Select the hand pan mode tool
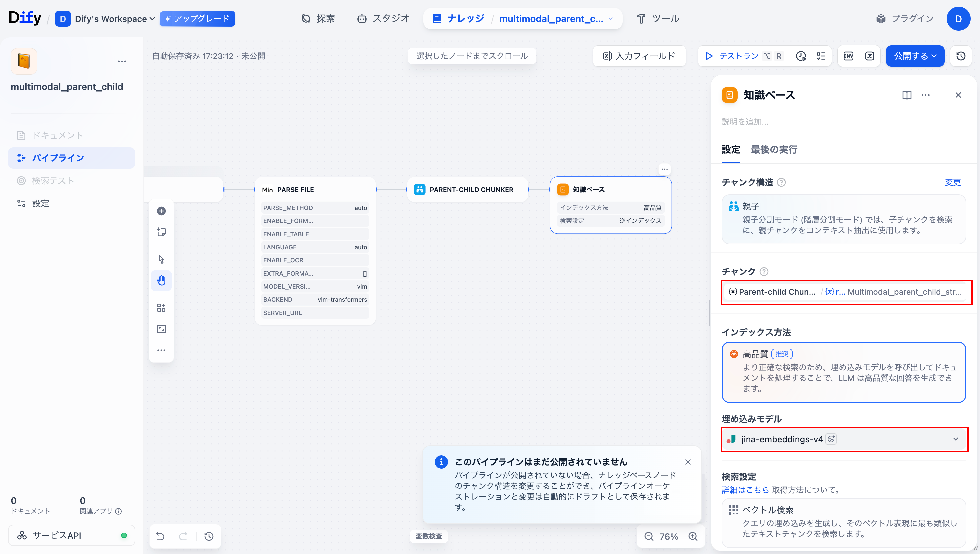The height and width of the screenshot is (554, 980). [161, 280]
